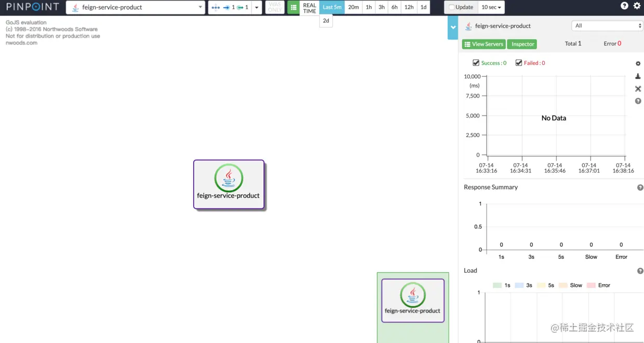Select the 1h time range
Image resolution: width=644 pixels, height=343 pixels.
369,7
